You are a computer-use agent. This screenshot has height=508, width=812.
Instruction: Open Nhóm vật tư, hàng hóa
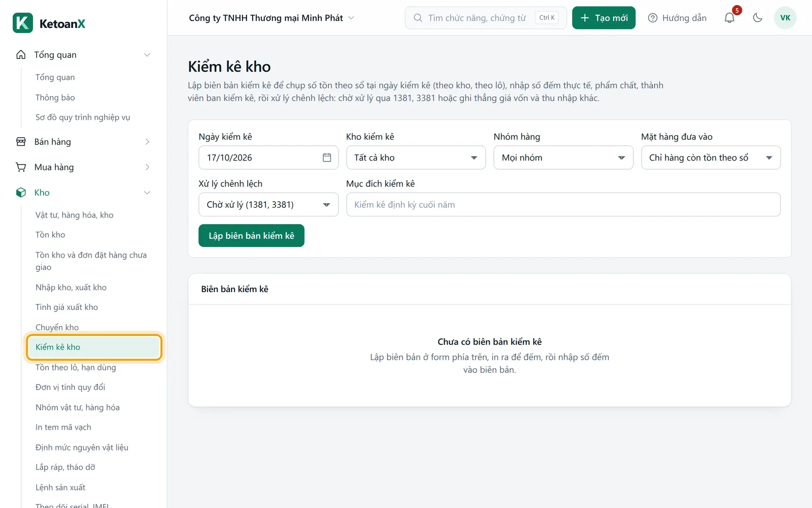[78, 407]
